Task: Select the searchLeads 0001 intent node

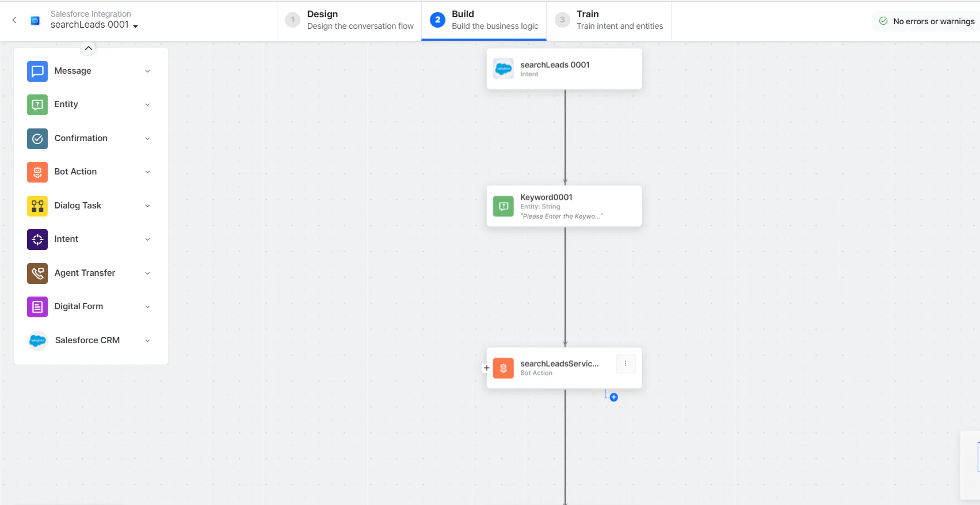Action: (x=564, y=69)
